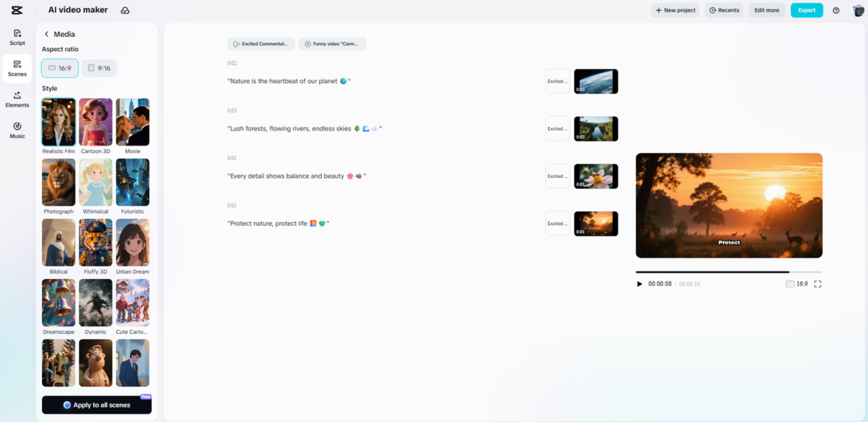Open the Elements panel
This screenshot has height=422, width=868.
[x=17, y=99]
